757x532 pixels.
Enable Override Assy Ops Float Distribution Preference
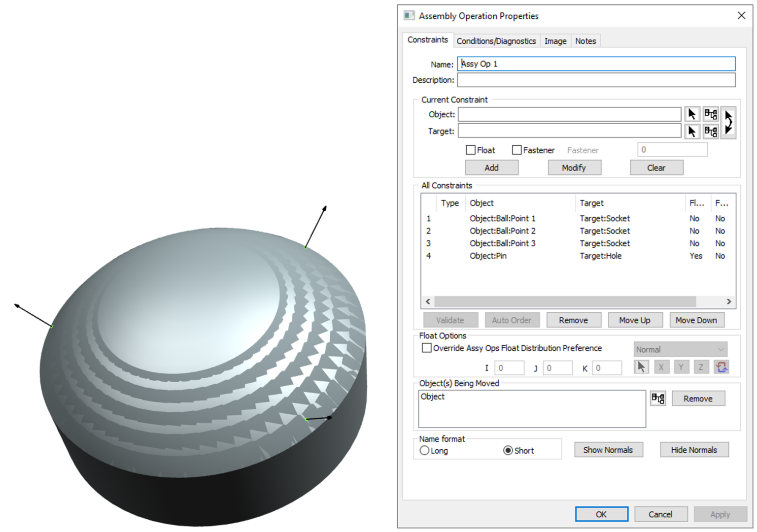tap(426, 348)
